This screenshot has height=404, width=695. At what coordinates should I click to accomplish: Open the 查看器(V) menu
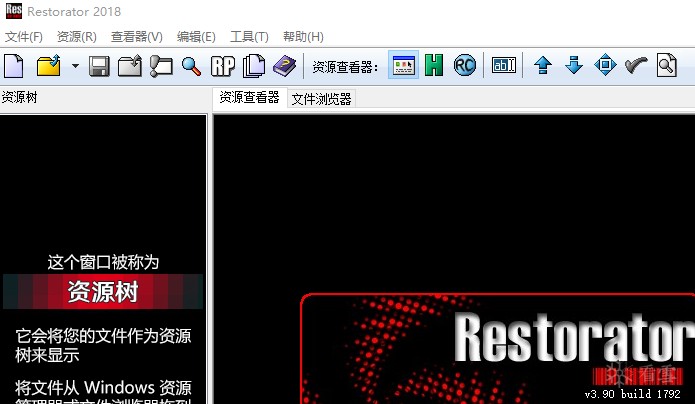(x=137, y=36)
